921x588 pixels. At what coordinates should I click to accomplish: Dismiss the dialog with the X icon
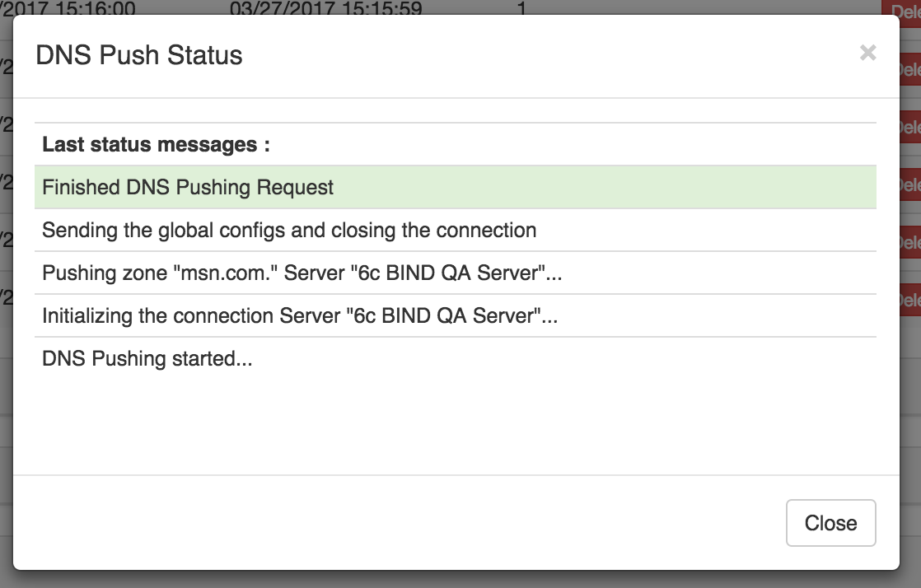click(x=867, y=54)
